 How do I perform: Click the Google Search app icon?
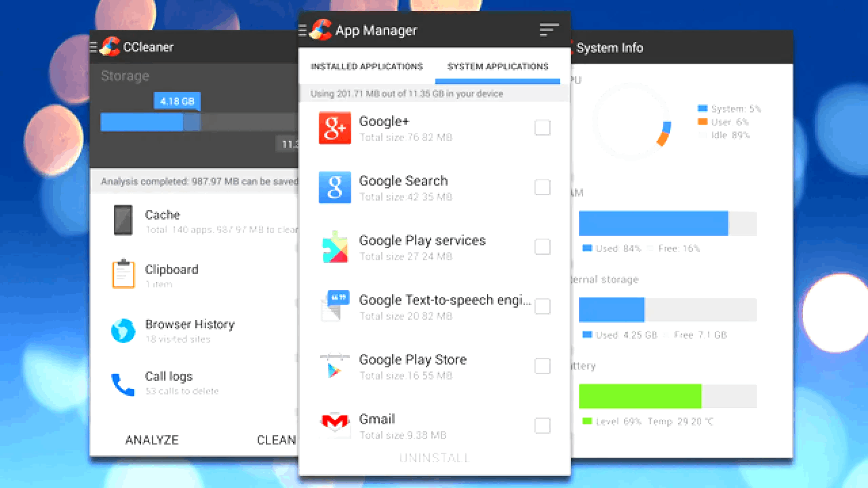click(335, 188)
